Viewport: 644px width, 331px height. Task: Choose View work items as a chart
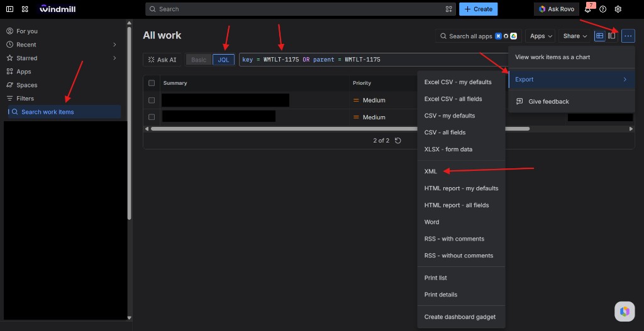(x=571, y=57)
